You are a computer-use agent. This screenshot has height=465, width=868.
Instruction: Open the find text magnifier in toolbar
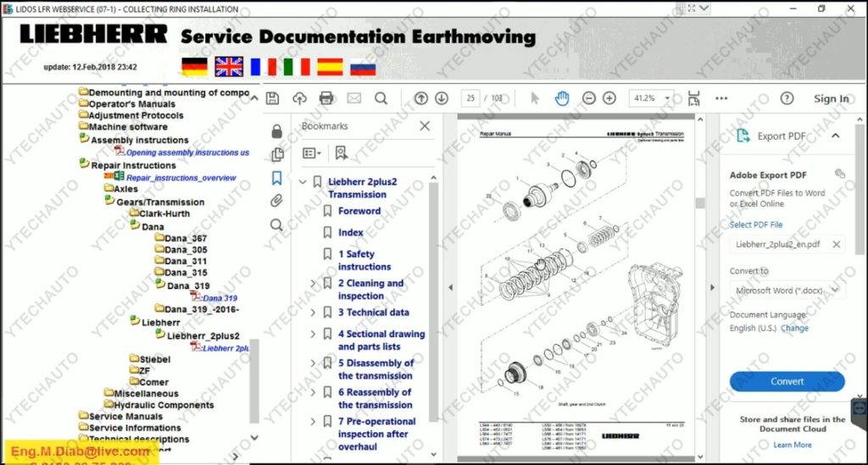(381, 98)
